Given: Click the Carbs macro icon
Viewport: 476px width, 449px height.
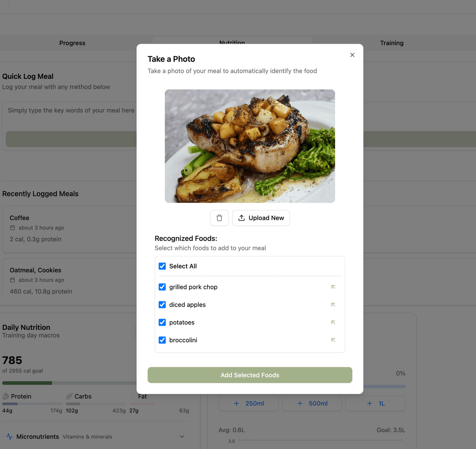Looking at the screenshot, I should click(x=69, y=396).
